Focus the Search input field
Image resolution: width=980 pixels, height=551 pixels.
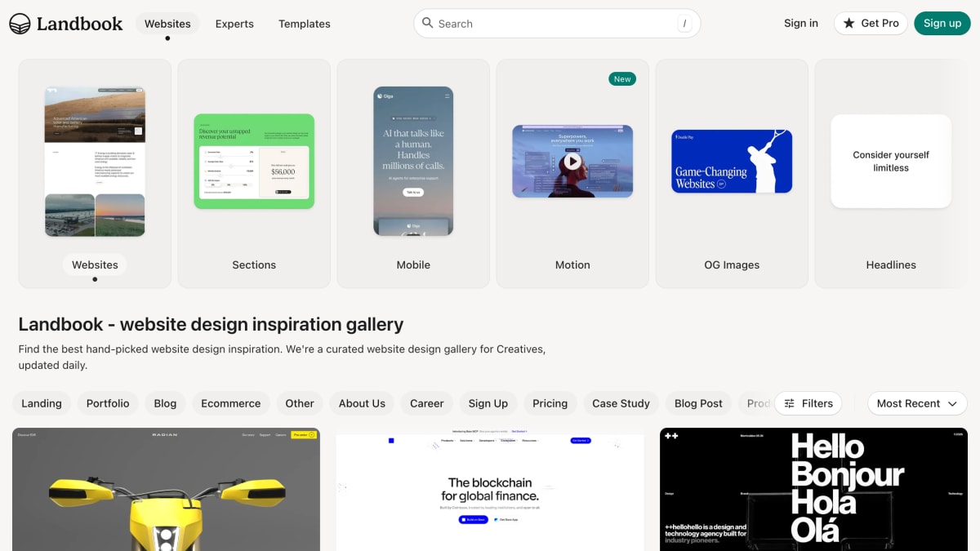pos(557,24)
